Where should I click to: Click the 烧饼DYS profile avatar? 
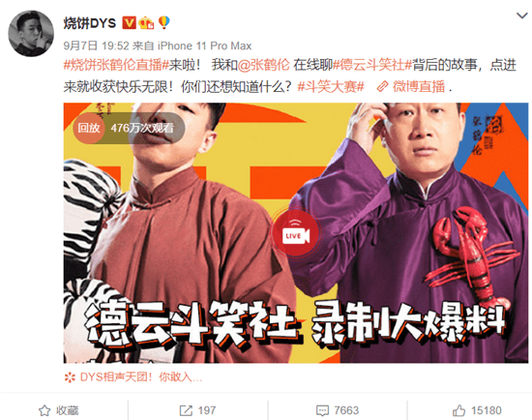31,33
